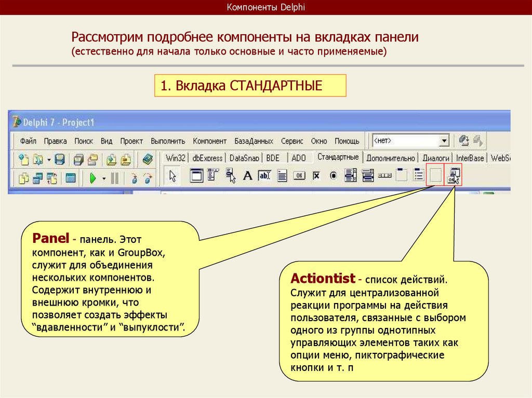Screen dimensions: 532x398
Task: Choose the Button component (OK icon)
Action: (x=299, y=175)
